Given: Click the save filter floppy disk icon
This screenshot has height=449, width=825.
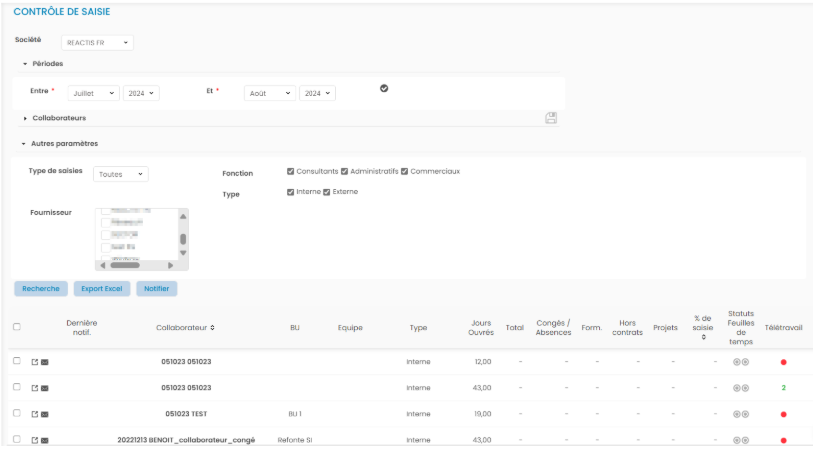Looking at the screenshot, I should tap(551, 118).
